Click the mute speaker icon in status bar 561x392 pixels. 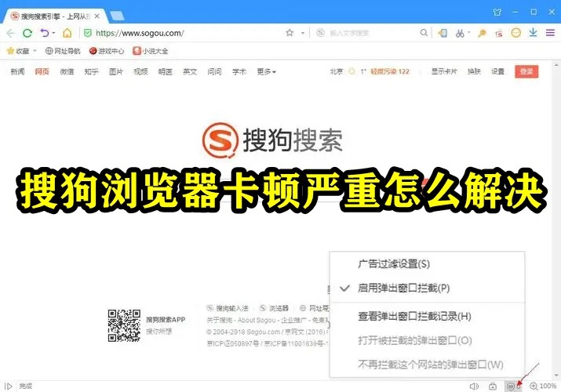click(x=474, y=387)
